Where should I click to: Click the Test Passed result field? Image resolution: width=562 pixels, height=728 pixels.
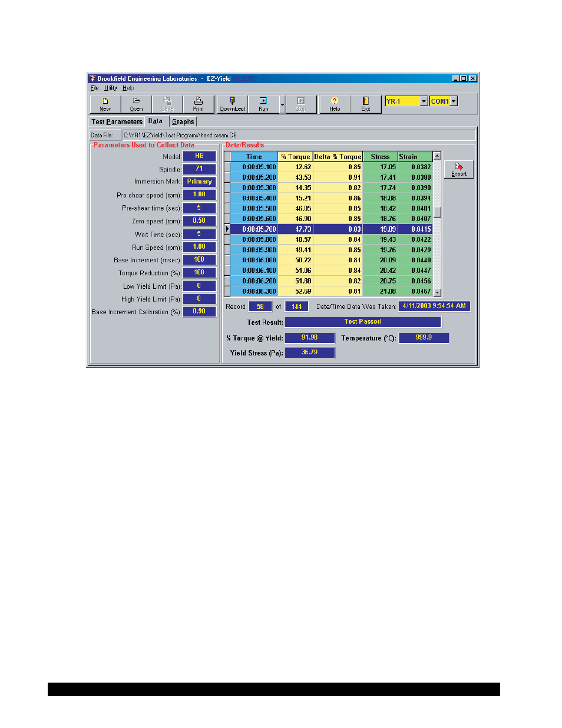(363, 322)
